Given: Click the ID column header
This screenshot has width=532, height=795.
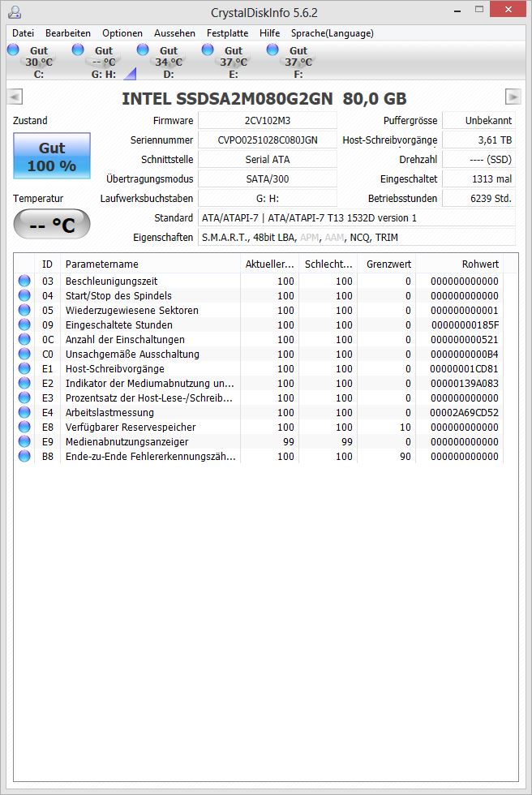Looking at the screenshot, I should click(47, 264).
